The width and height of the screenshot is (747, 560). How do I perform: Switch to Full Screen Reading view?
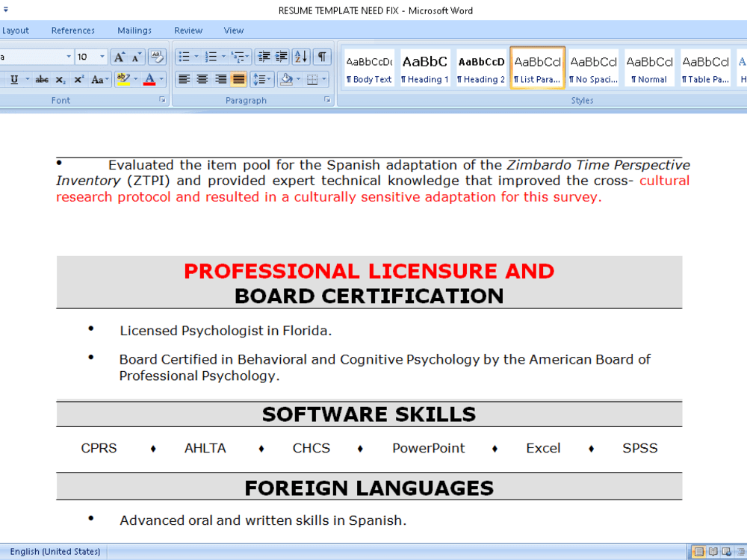pos(713,552)
